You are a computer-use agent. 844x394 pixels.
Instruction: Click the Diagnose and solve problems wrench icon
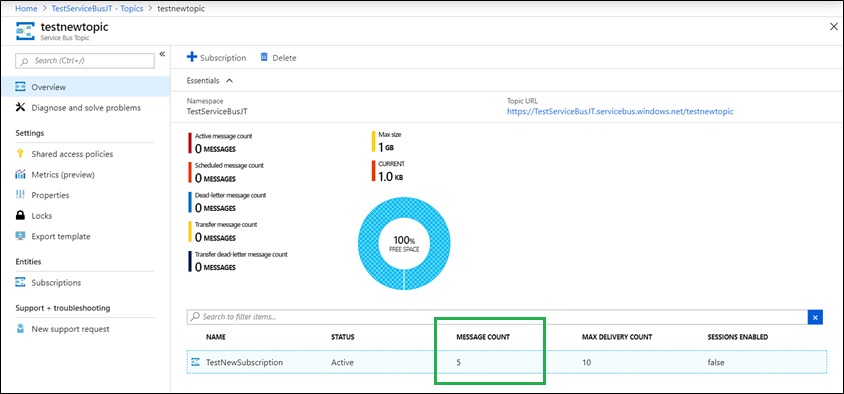click(x=21, y=108)
